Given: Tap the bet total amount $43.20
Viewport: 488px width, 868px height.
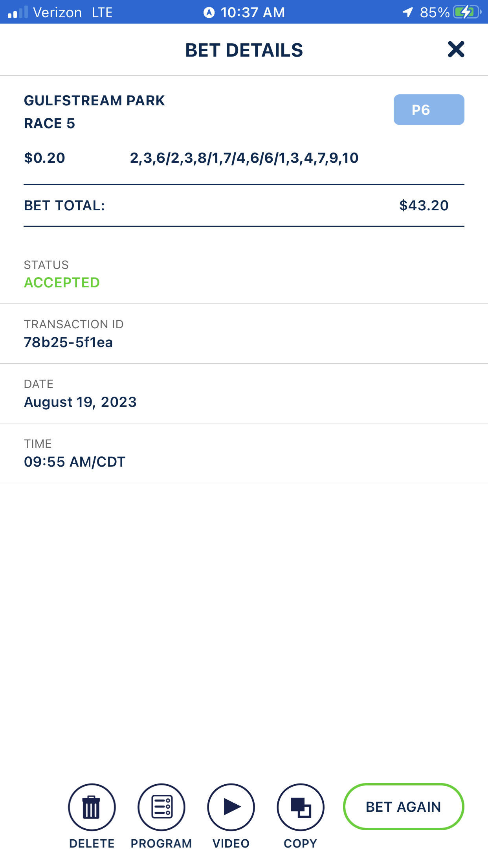Looking at the screenshot, I should [424, 206].
